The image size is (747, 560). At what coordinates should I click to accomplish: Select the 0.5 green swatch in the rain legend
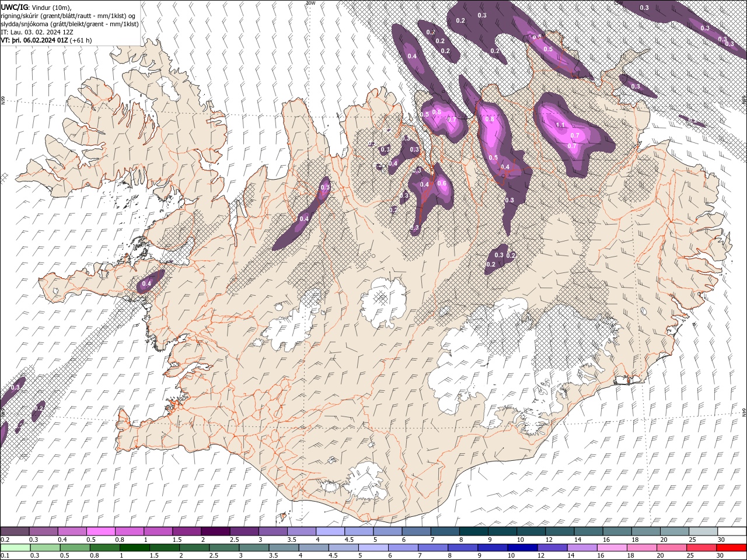74,548
